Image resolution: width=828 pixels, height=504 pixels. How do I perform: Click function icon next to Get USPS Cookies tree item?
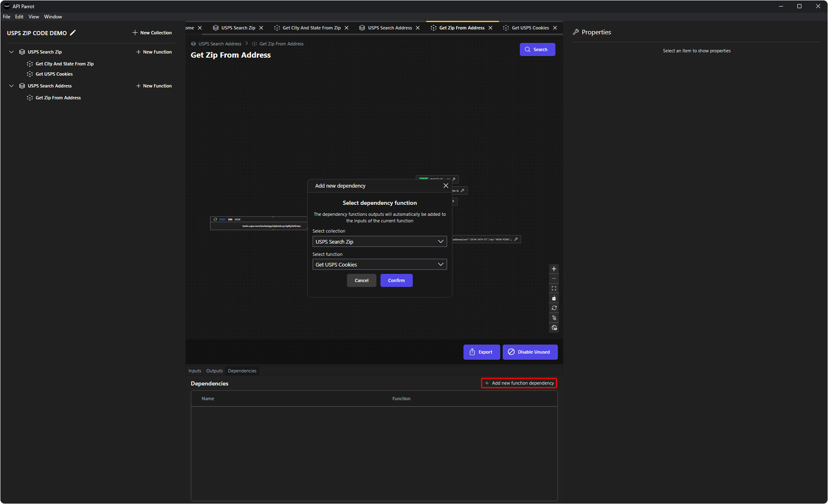[30, 74]
